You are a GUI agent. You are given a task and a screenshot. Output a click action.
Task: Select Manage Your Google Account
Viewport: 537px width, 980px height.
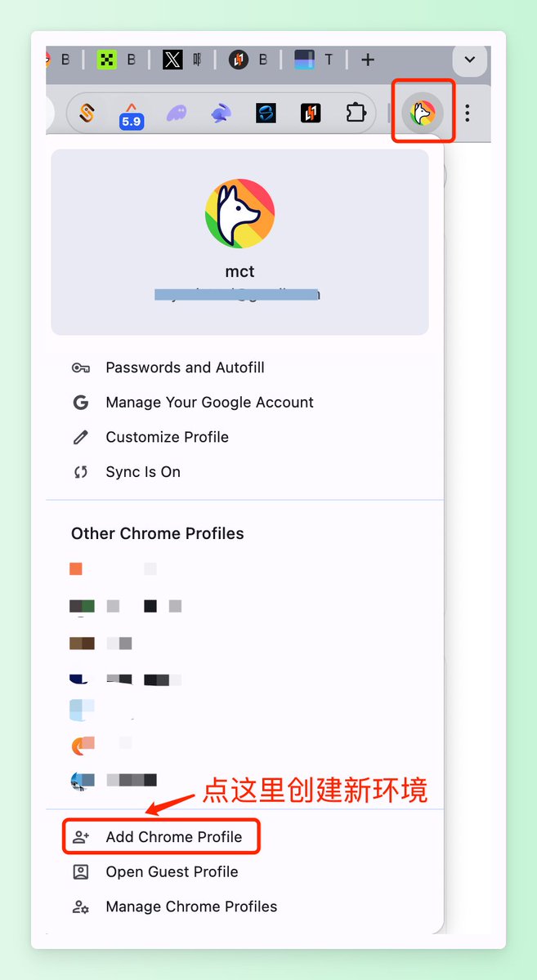[209, 403]
